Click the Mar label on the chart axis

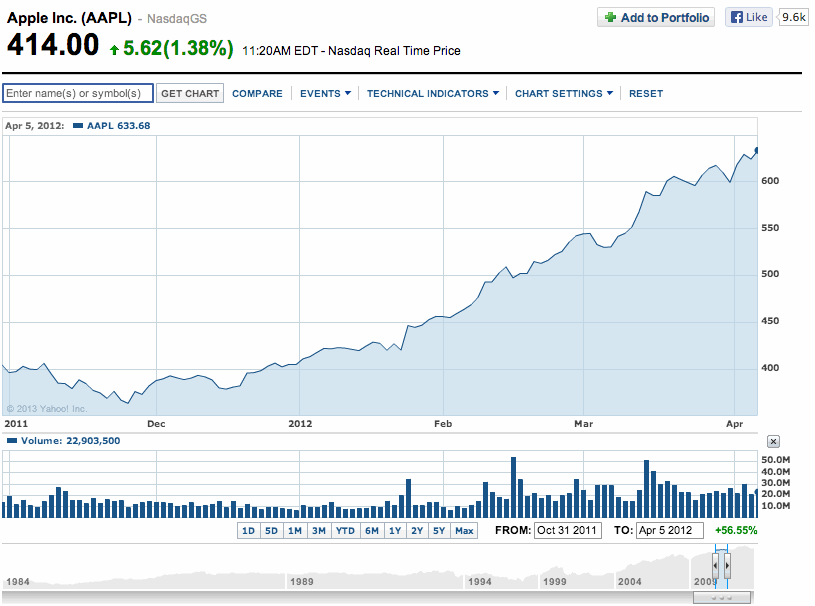click(583, 424)
